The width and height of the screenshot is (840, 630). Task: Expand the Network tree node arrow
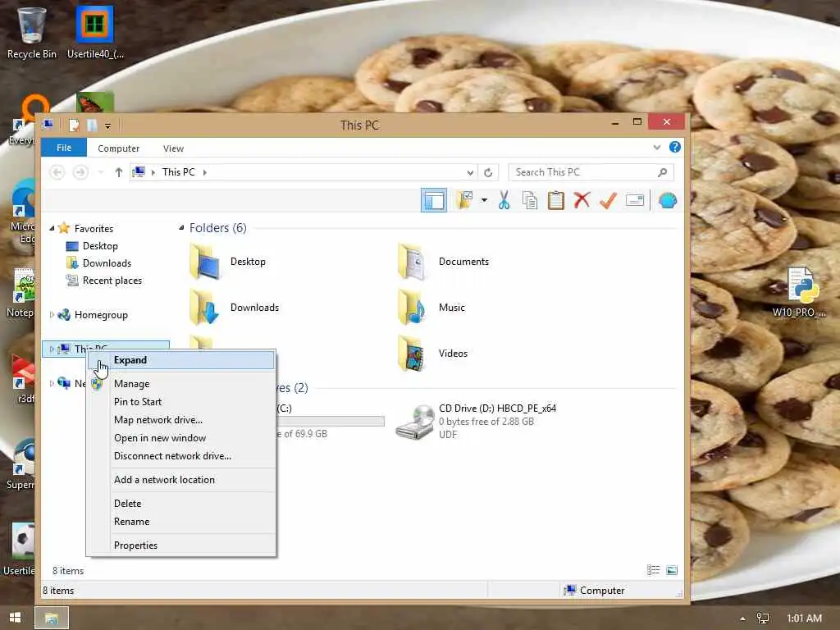pyautogui.click(x=52, y=384)
